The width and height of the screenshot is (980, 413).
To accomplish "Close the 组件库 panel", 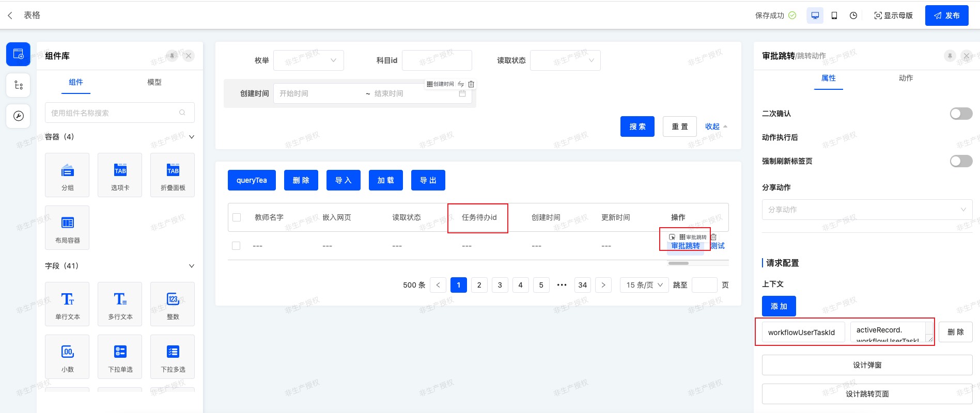I will coord(189,56).
